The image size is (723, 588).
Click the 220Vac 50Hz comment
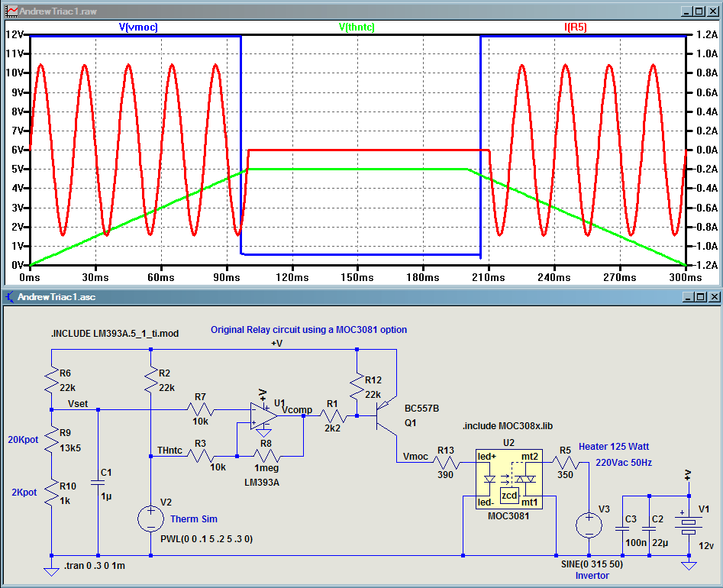point(624,463)
